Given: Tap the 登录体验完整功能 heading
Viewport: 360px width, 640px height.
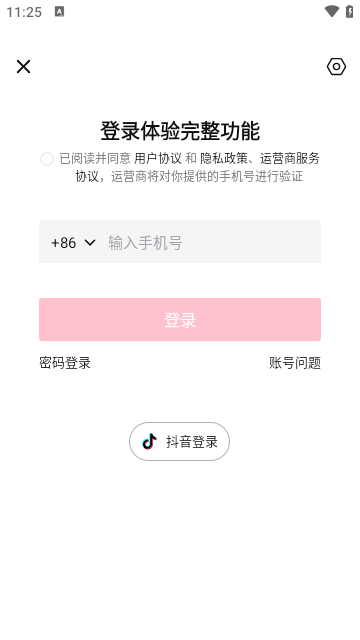Looking at the screenshot, I should pos(180,131).
